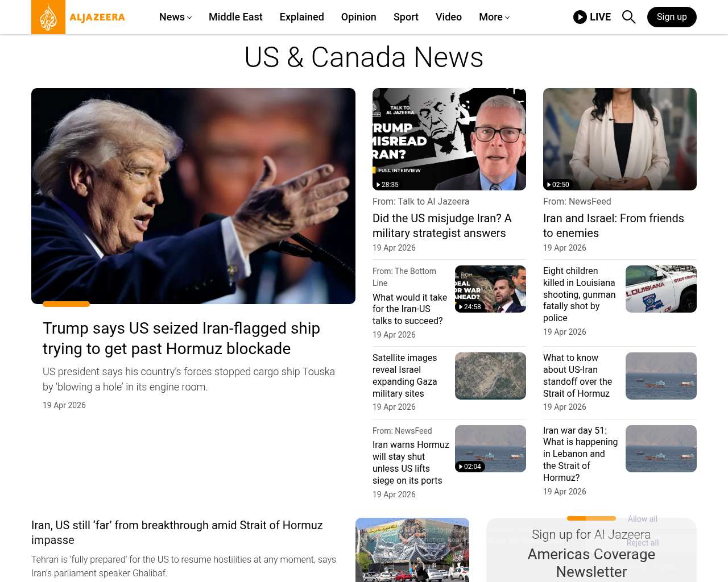Open the Explained section

pyautogui.click(x=302, y=17)
